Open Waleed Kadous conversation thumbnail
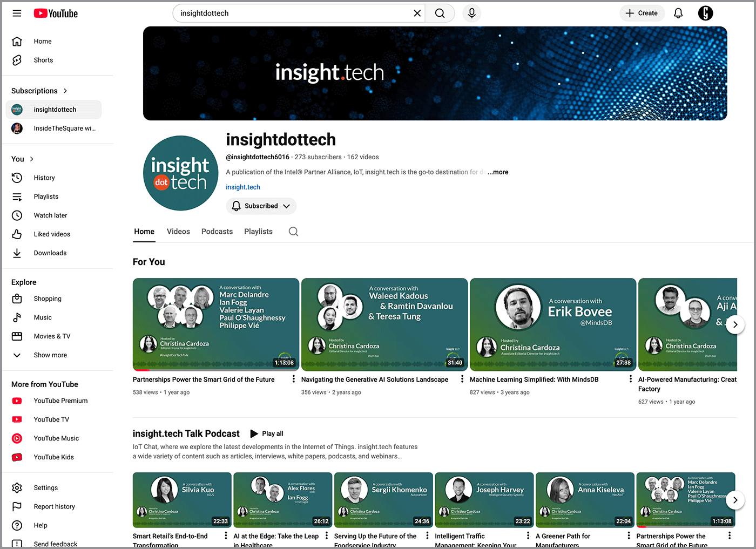The image size is (756, 549). pos(384,324)
